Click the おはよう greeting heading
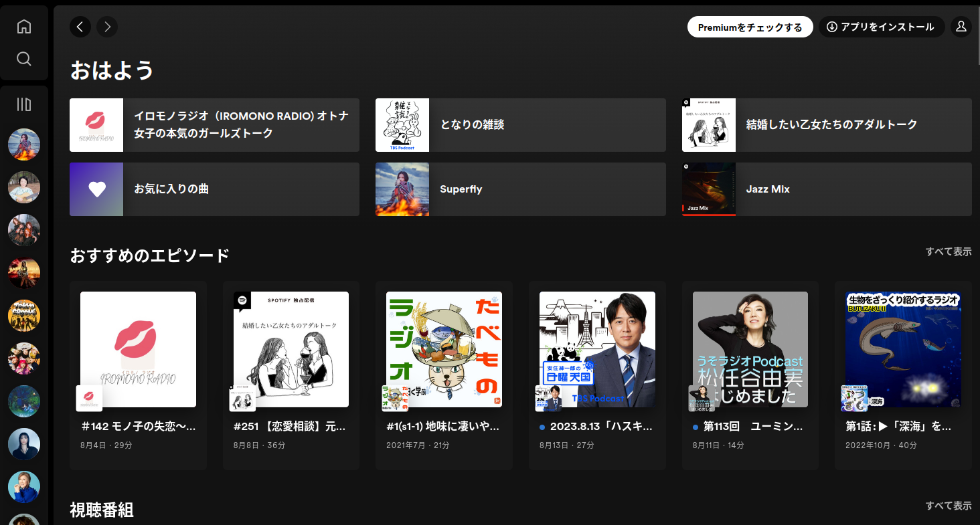The width and height of the screenshot is (980, 525). 112,70
